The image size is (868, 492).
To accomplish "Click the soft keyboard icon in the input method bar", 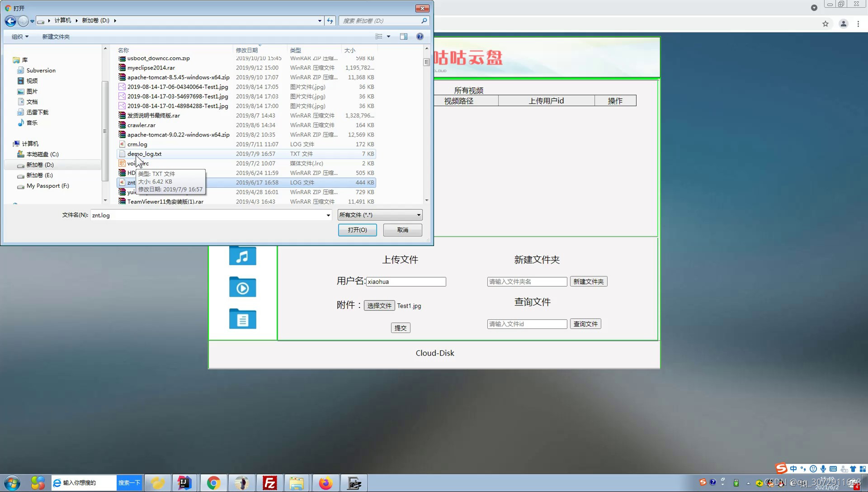I will (x=833, y=469).
